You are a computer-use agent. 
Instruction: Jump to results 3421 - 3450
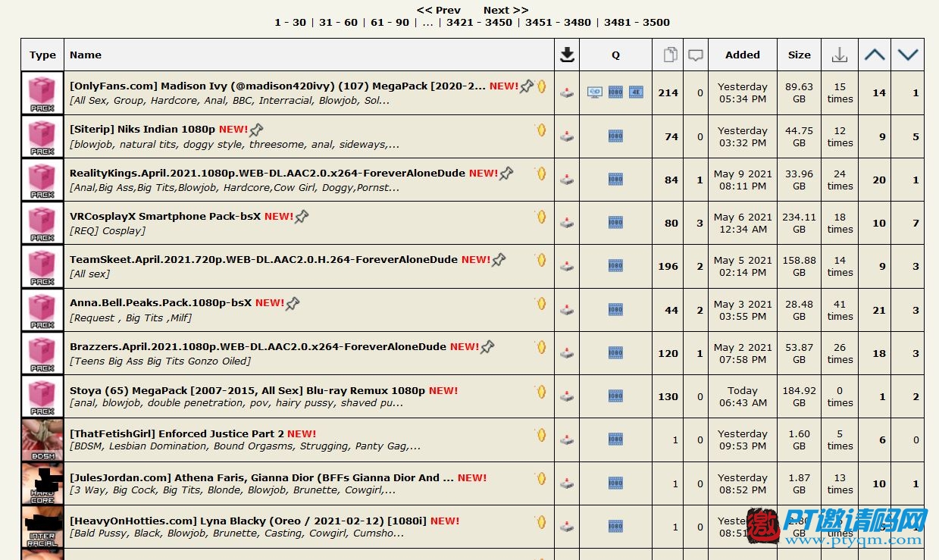click(x=479, y=22)
